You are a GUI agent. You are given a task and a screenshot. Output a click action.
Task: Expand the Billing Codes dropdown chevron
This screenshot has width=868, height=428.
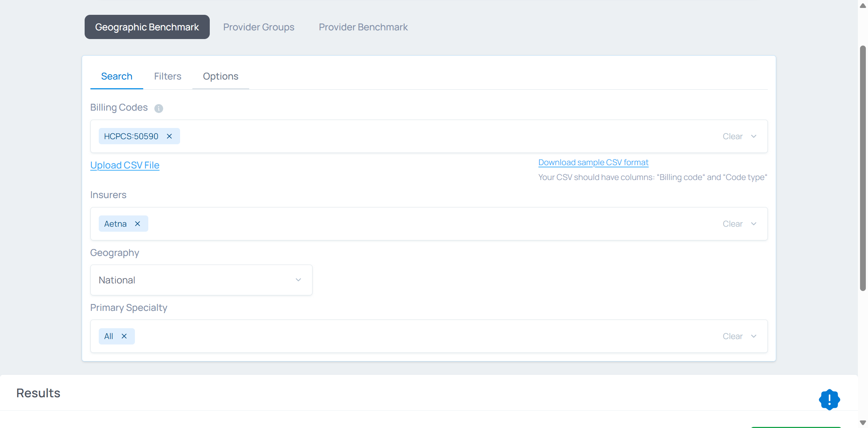754,136
